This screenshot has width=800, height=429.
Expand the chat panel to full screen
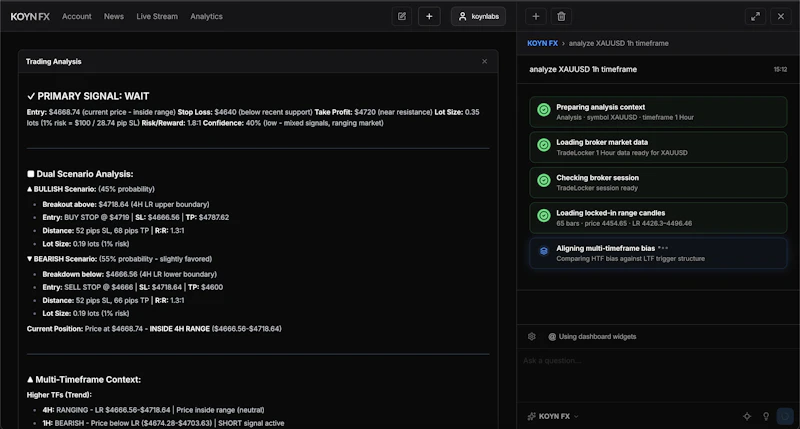(x=755, y=16)
